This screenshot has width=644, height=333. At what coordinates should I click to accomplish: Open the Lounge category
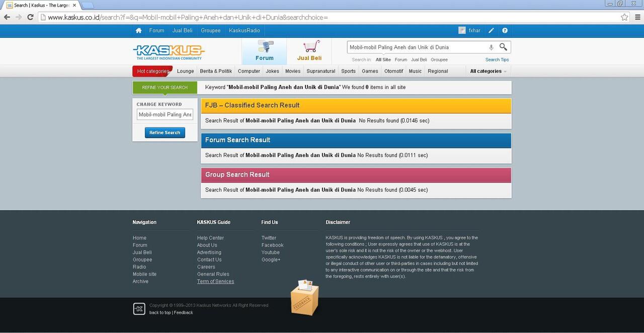tap(185, 71)
